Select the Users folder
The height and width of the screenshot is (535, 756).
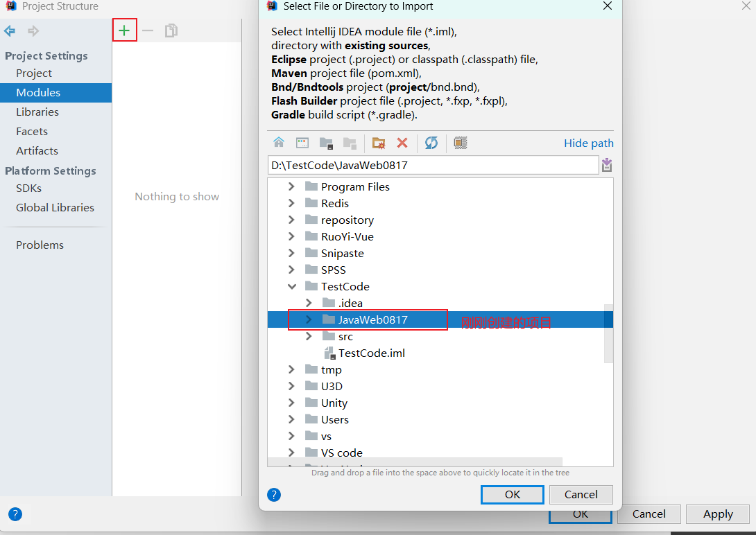(334, 419)
